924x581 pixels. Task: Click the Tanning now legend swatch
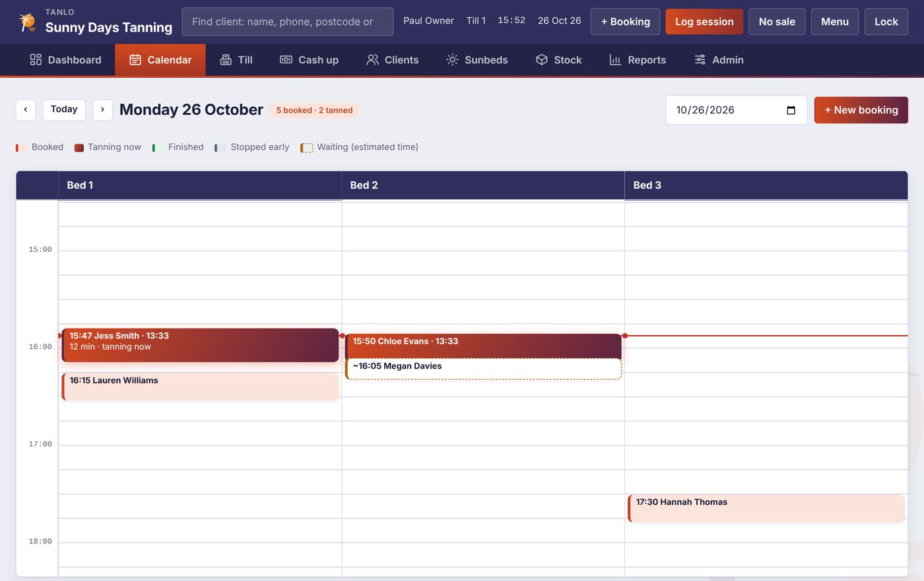coord(79,148)
